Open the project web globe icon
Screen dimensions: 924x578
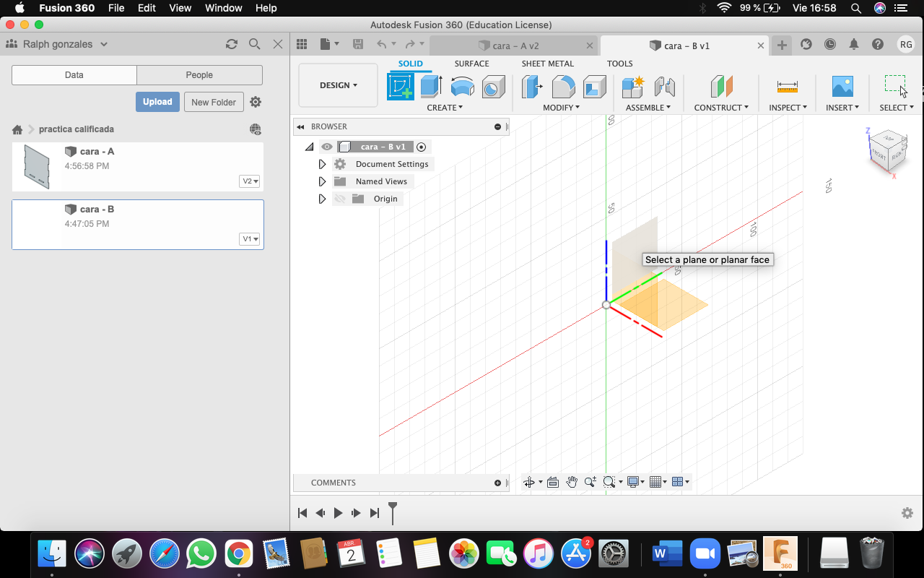(256, 129)
